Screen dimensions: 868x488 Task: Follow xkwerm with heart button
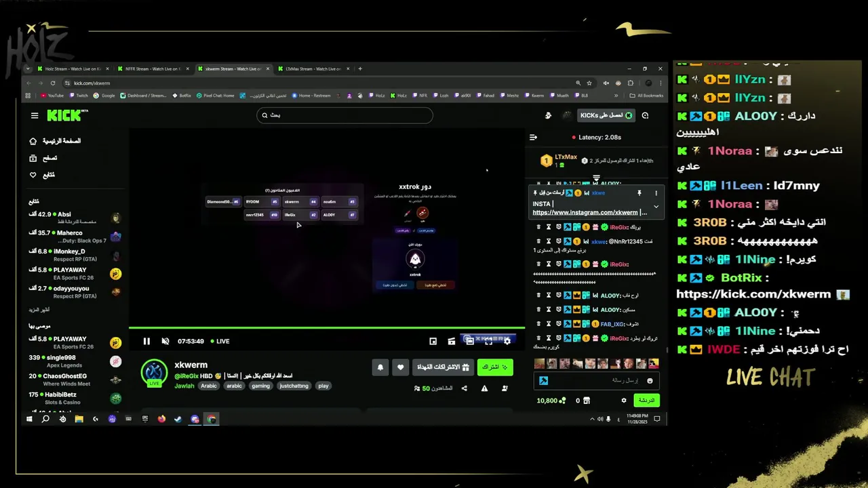click(x=401, y=367)
